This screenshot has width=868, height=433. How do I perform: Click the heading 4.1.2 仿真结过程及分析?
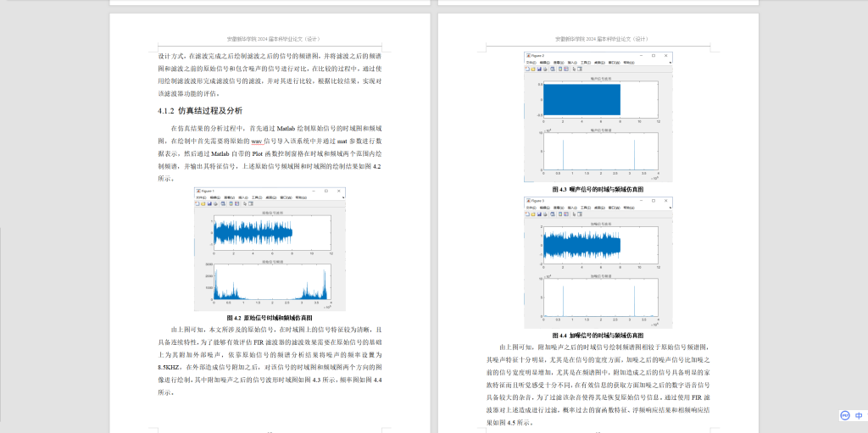(x=200, y=111)
